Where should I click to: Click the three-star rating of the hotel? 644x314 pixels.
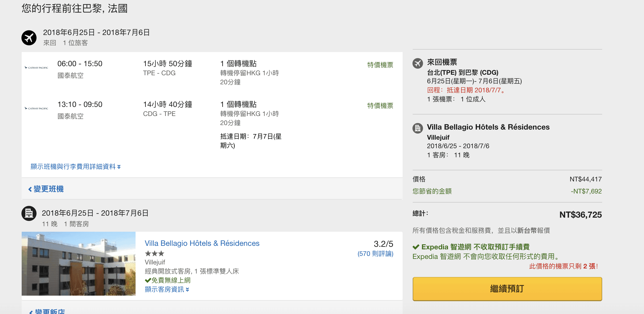click(154, 253)
